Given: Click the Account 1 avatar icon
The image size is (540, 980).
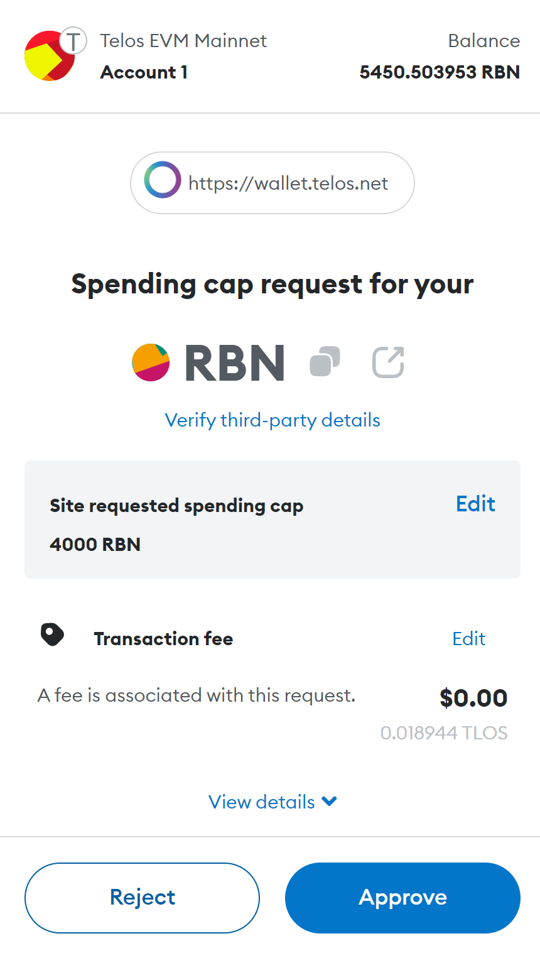Looking at the screenshot, I should [x=48, y=57].
